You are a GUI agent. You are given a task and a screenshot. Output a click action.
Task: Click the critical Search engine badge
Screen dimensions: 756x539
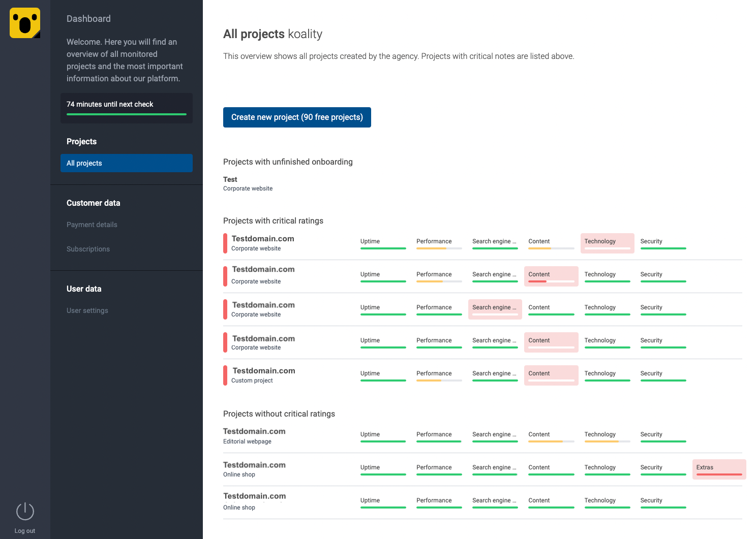tap(495, 309)
